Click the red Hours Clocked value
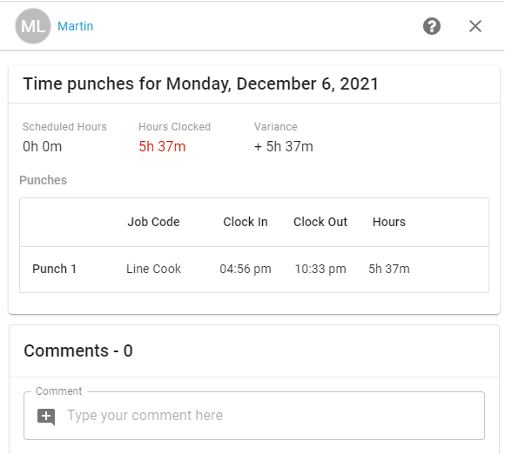The width and height of the screenshot is (505, 454). pyautogui.click(x=162, y=146)
